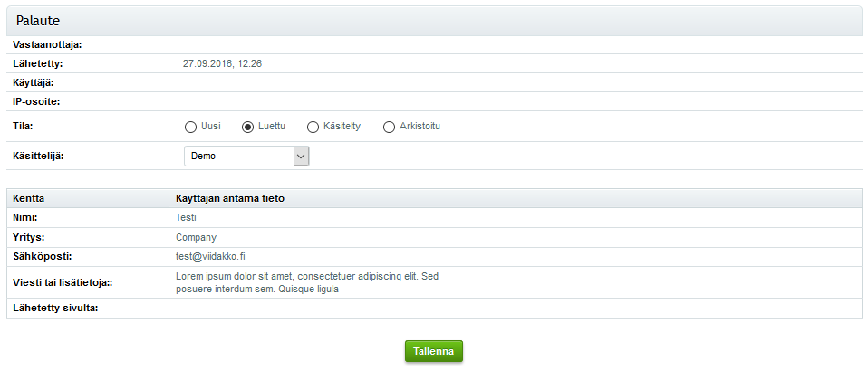Click the Sähköposti field label
The width and height of the screenshot is (868, 371).
coord(42,257)
